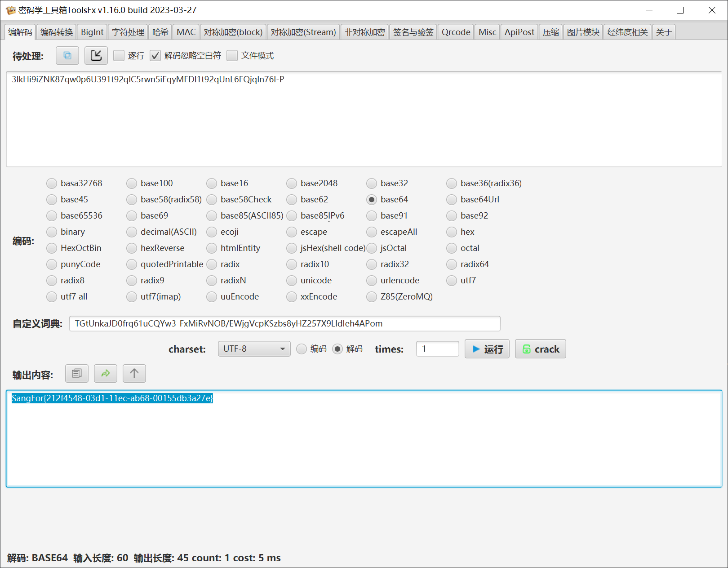Enable the 逐行 checkbox
The height and width of the screenshot is (568, 728).
119,55
